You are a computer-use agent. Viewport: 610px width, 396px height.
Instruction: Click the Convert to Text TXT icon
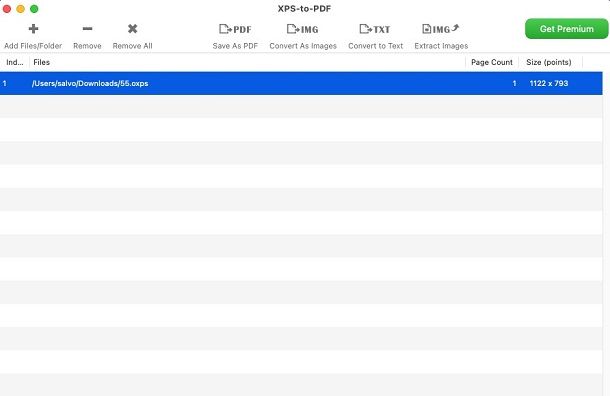tap(375, 29)
